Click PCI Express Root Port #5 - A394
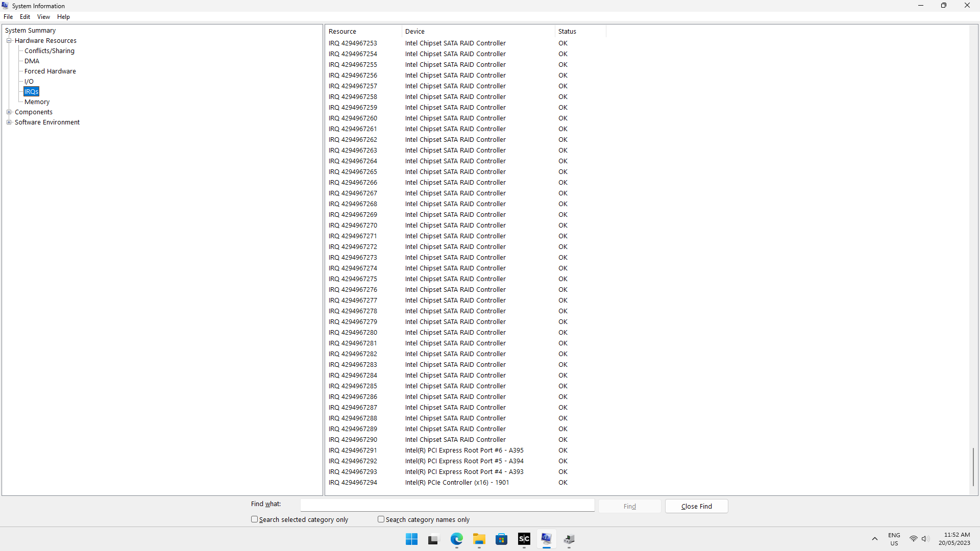This screenshot has height=551, width=980. click(464, 461)
